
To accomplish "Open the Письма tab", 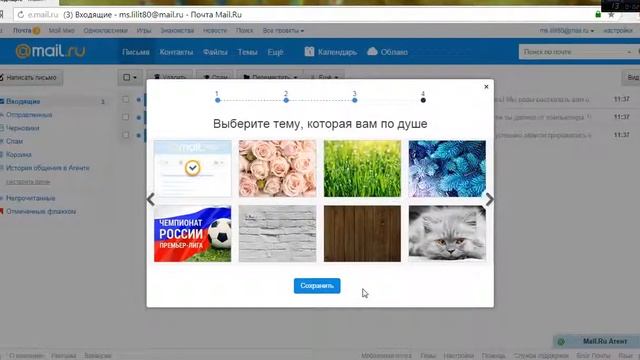I will point(136,52).
